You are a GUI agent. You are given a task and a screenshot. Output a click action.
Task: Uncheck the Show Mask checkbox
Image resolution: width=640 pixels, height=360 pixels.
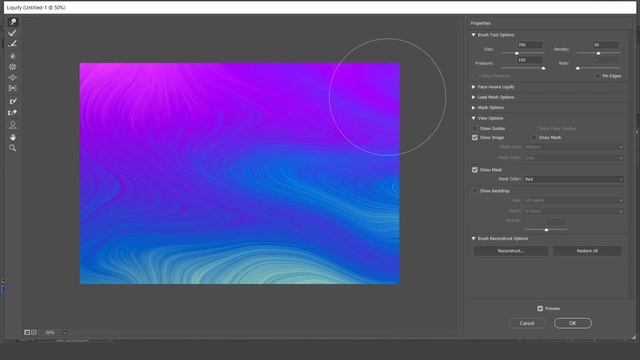coord(475,170)
